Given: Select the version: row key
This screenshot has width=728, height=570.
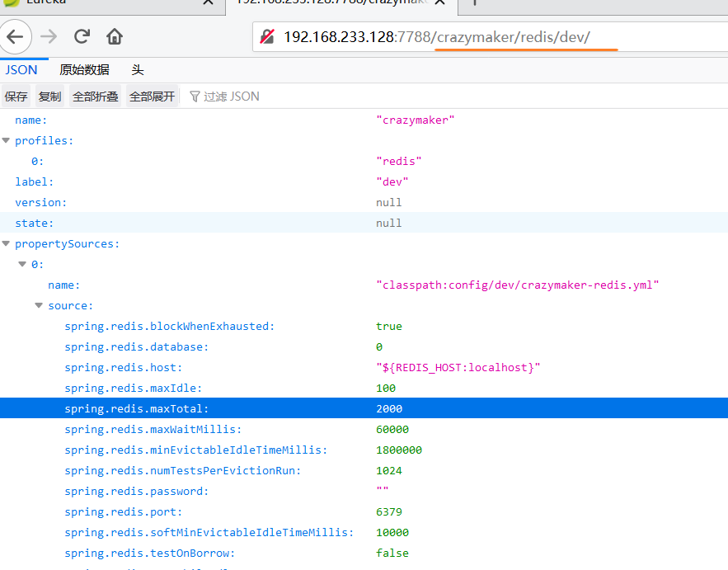Looking at the screenshot, I should (41, 203).
